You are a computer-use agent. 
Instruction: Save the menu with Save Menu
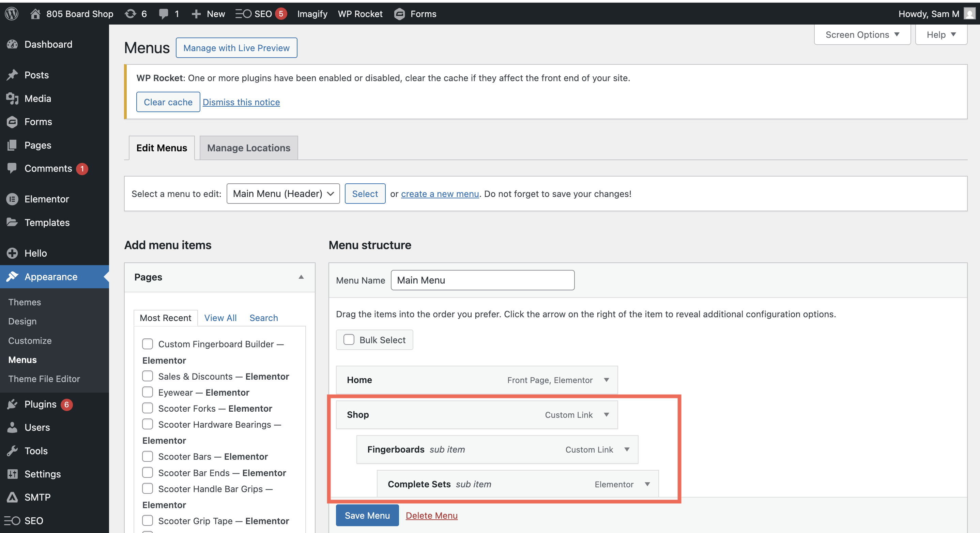[x=367, y=516]
